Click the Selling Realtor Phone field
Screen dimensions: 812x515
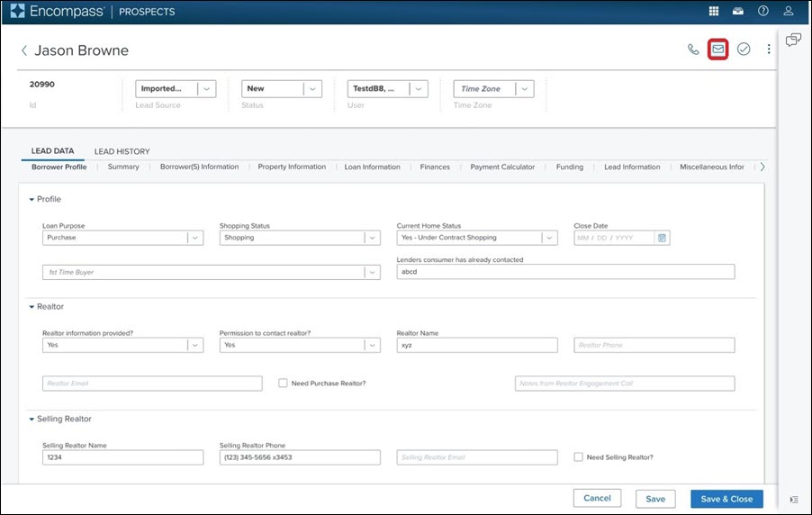tap(300, 457)
